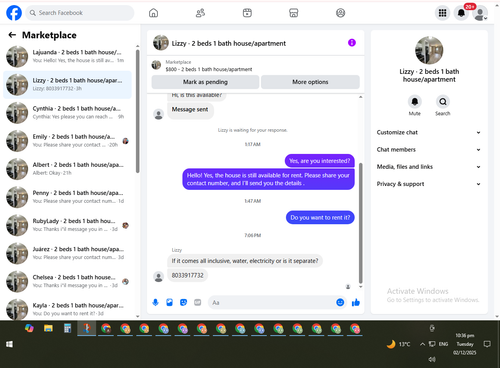Open Juárez's conversation
The image size is (500, 368).
[67, 253]
